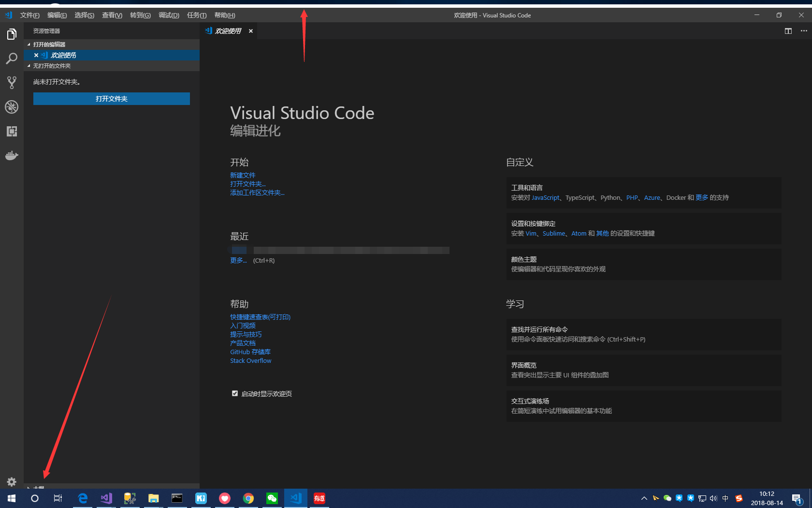
Task: Open Chrome from the taskbar
Action: pyautogui.click(x=248, y=498)
